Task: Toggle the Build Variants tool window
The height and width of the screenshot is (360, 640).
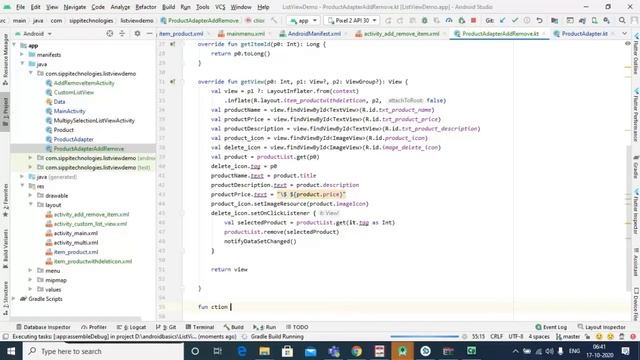Action: [x=5, y=249]
